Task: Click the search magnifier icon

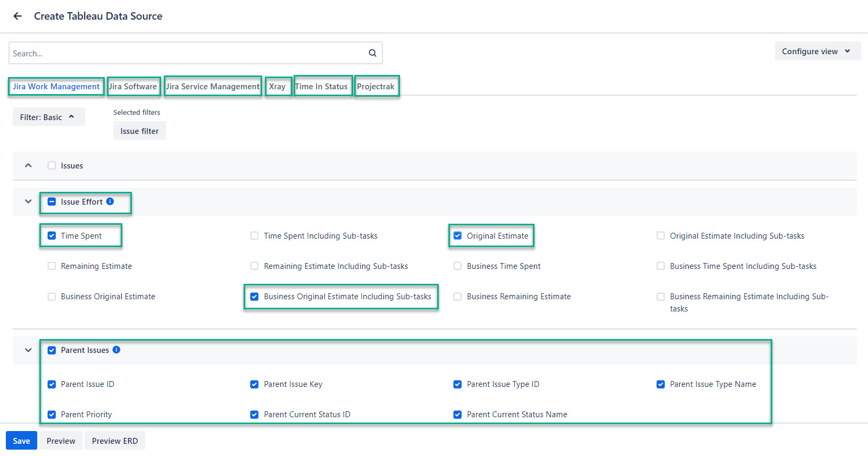Action: tap(372, 53)
